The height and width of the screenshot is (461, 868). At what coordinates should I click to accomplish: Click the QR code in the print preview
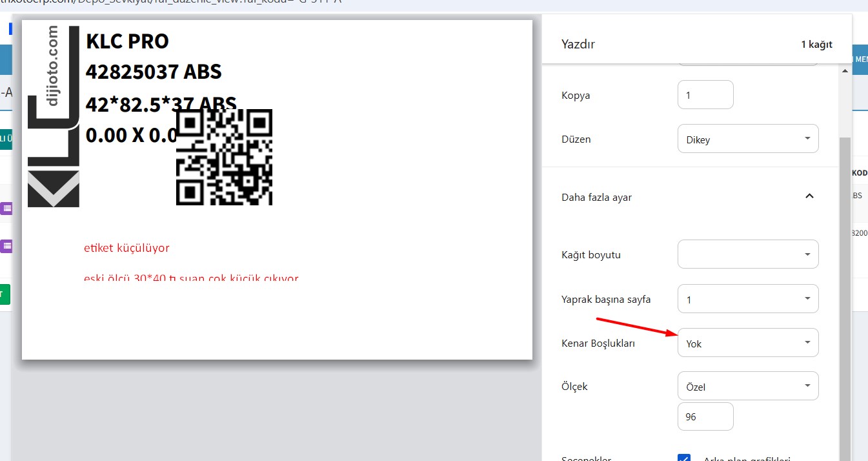tap(224, 158)
